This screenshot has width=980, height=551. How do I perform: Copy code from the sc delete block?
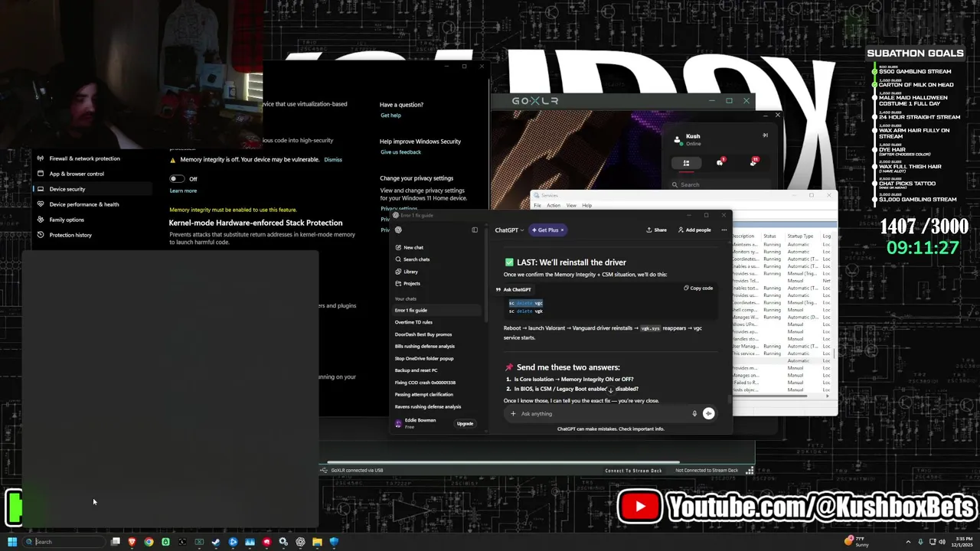(697, 288)
